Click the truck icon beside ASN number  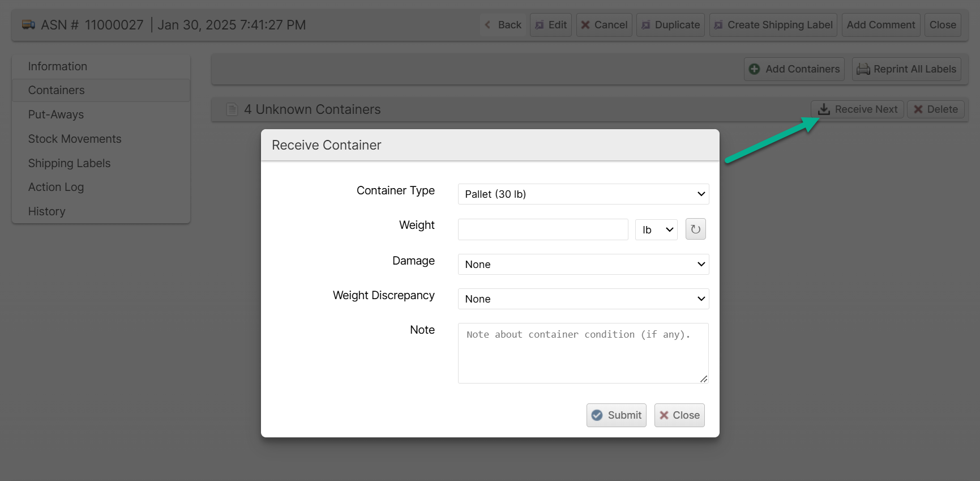[28, 25]
